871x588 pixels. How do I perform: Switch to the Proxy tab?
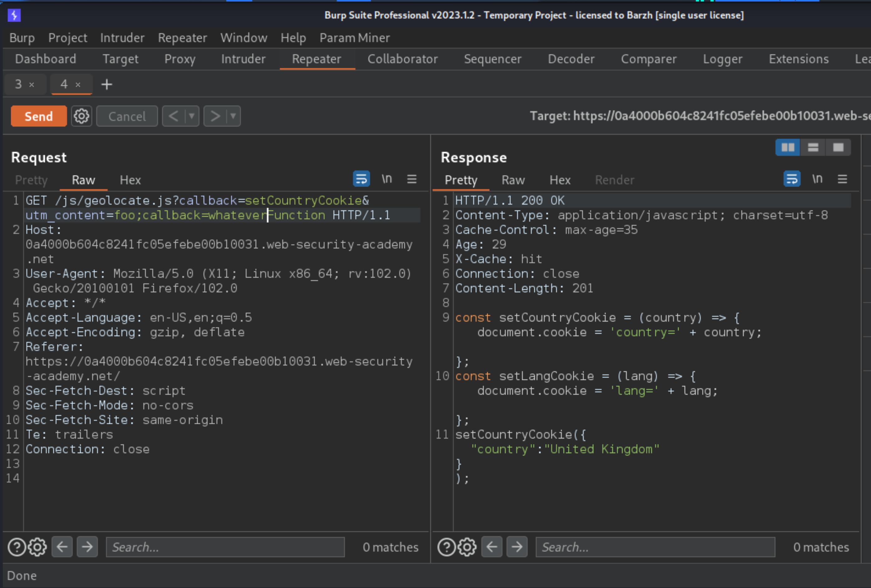[180, 59]
